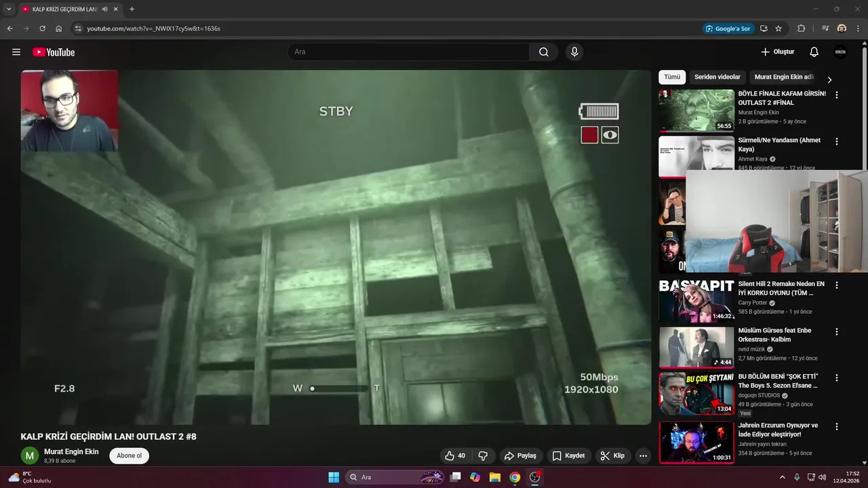Viewport: 868px width, 488px height.
Task: Open the YouTube guide hamburger menu
Action: [x=16, y=52]
